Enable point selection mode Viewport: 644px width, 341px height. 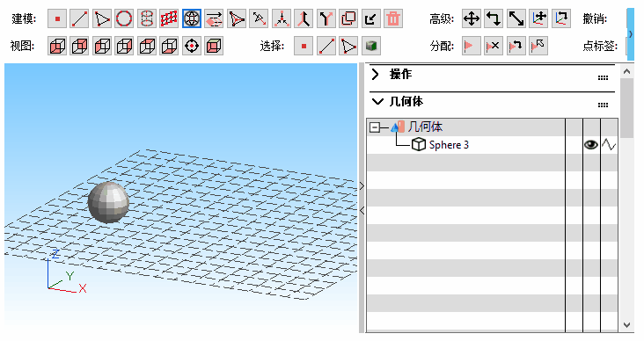304,46
